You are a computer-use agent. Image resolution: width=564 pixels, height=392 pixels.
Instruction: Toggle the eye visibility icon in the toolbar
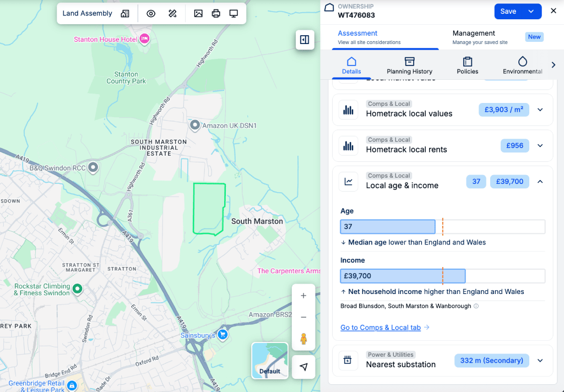click(151, 13)
